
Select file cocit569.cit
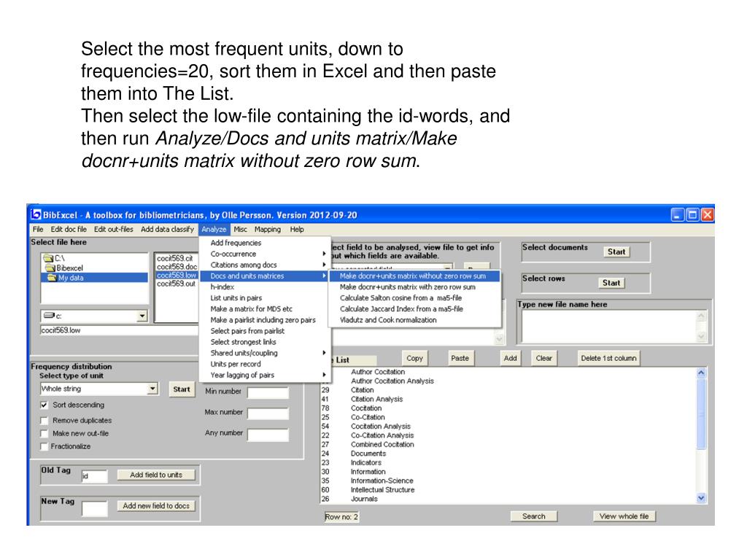pyautogui.click(x=175, y=258)
